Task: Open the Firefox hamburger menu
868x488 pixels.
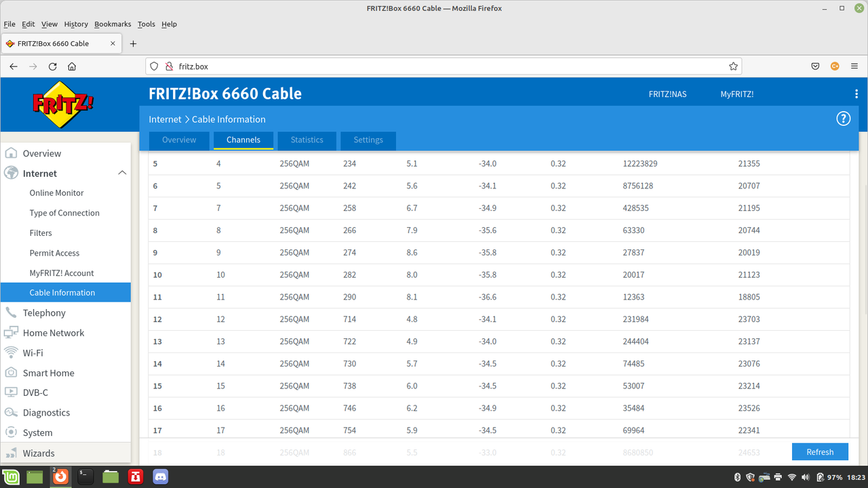Action: [854, 66]
